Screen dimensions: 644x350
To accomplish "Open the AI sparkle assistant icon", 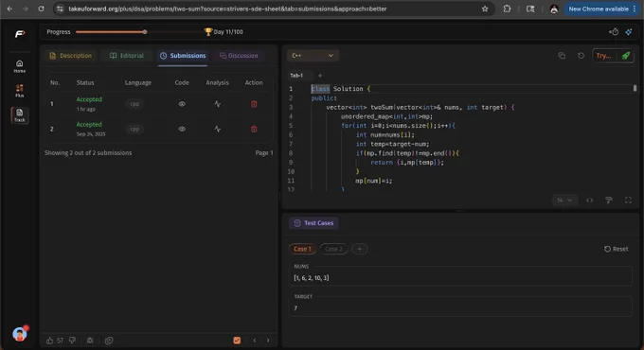I will tap(629, 31).
